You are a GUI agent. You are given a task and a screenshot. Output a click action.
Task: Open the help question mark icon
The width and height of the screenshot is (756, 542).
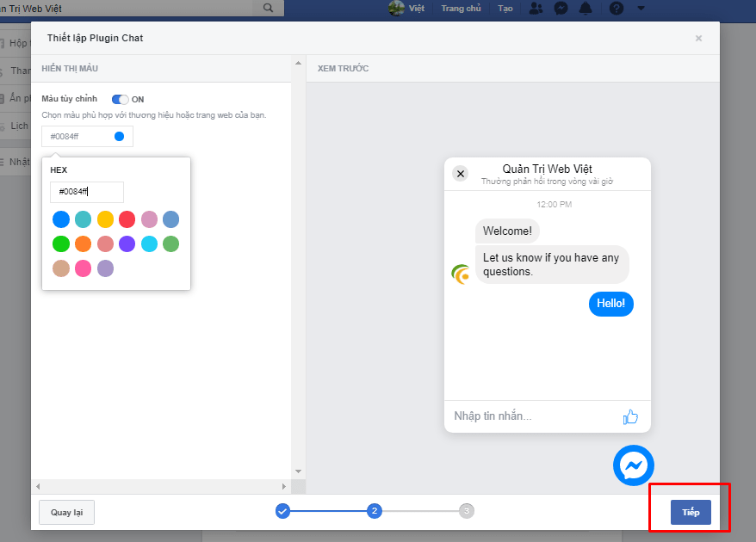click(x=617, y=9)
